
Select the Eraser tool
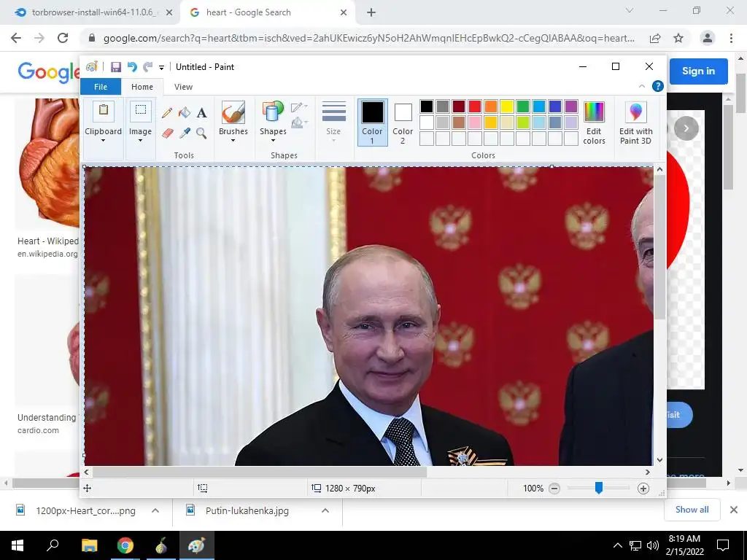tap(167, 133)
